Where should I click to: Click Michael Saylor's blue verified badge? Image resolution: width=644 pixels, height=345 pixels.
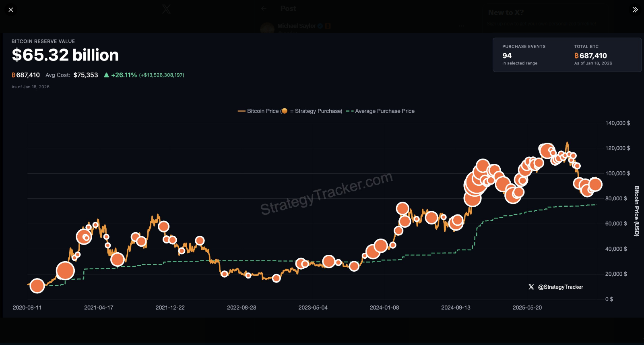click(x=320, y=26)
